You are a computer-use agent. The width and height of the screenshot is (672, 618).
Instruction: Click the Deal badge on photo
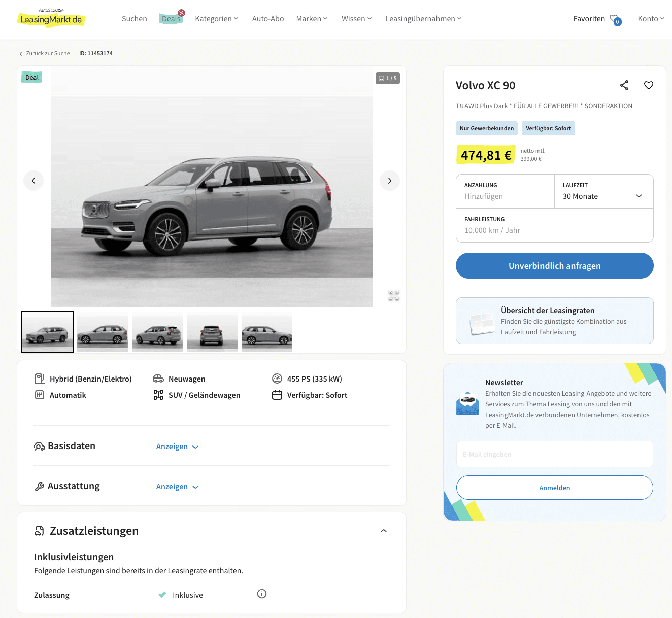31,77
